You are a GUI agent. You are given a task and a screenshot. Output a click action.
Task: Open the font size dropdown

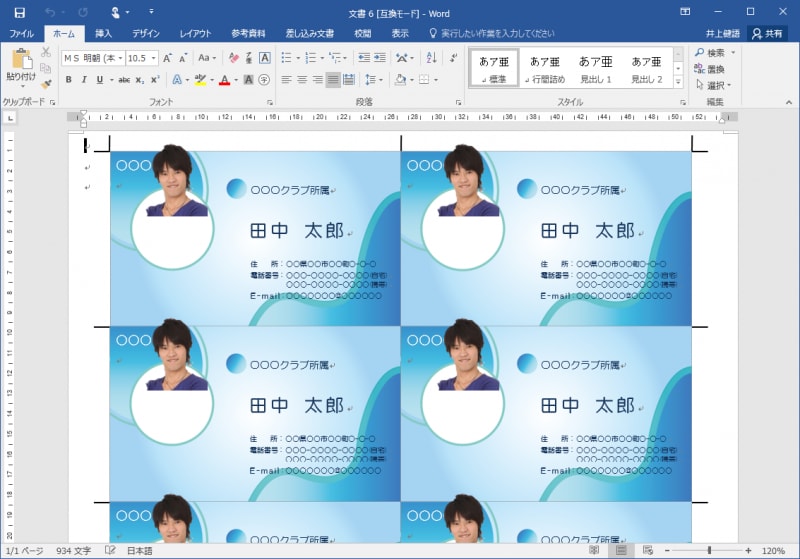tap(154, 58)
